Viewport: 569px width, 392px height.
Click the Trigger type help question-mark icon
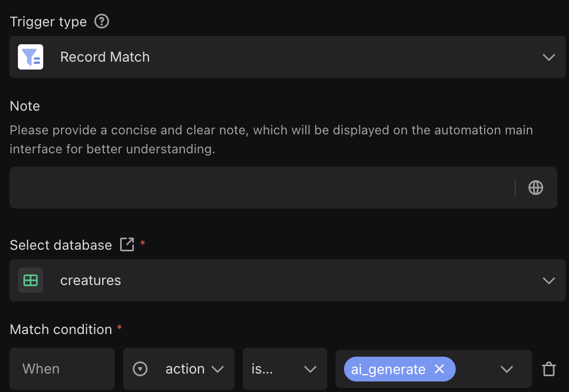[102, 22]
